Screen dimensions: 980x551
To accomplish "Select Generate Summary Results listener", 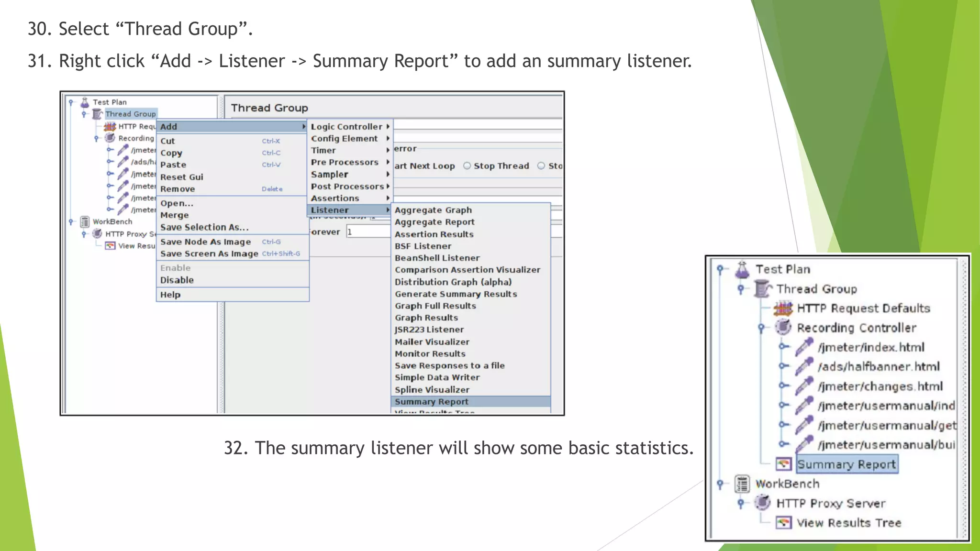I will pos(471,294).
